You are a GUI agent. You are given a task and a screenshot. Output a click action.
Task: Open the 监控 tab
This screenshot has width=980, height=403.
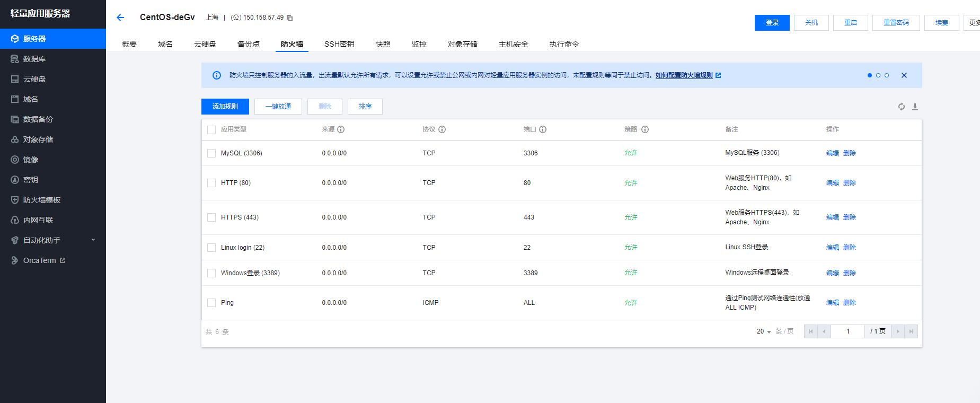419,44
